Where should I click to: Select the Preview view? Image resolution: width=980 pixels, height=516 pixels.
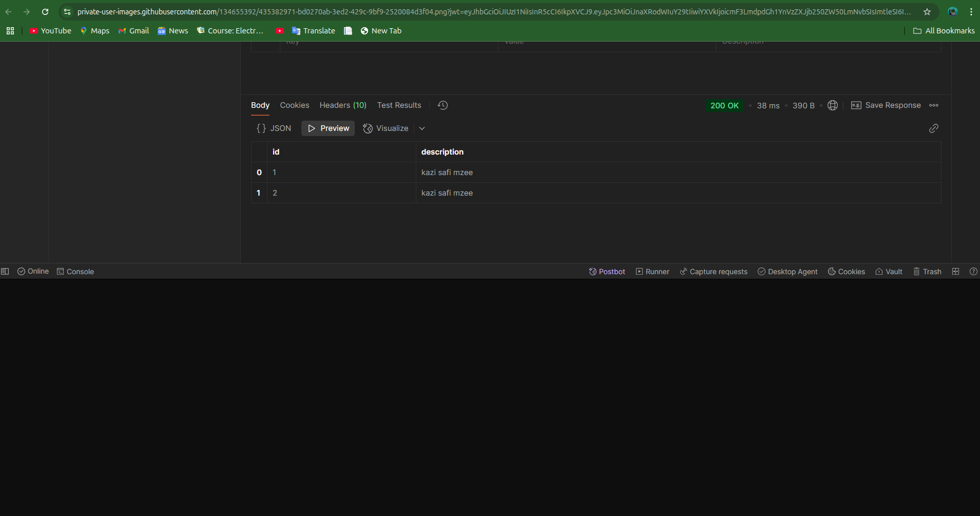pyautogui.click(x=328, y=128)
